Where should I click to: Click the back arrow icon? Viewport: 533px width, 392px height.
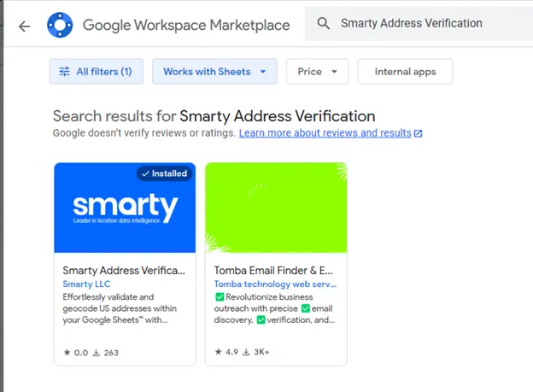24,26
